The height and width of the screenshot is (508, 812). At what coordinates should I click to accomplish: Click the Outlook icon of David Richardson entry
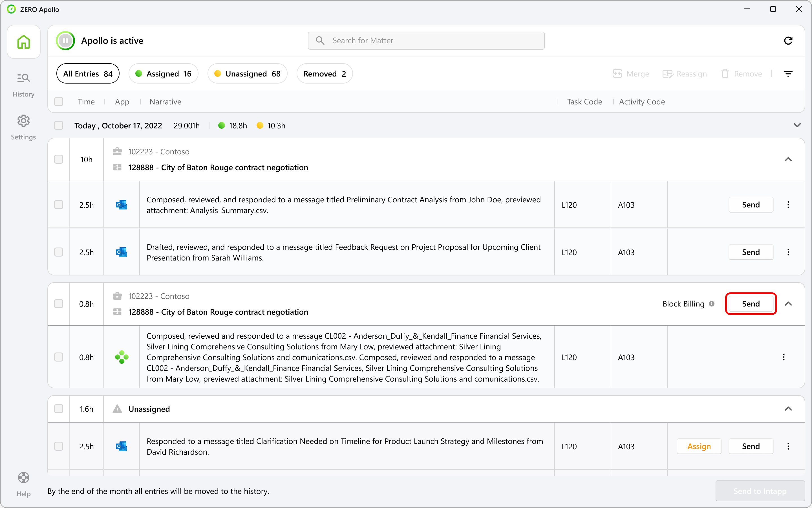pos(121,446)
